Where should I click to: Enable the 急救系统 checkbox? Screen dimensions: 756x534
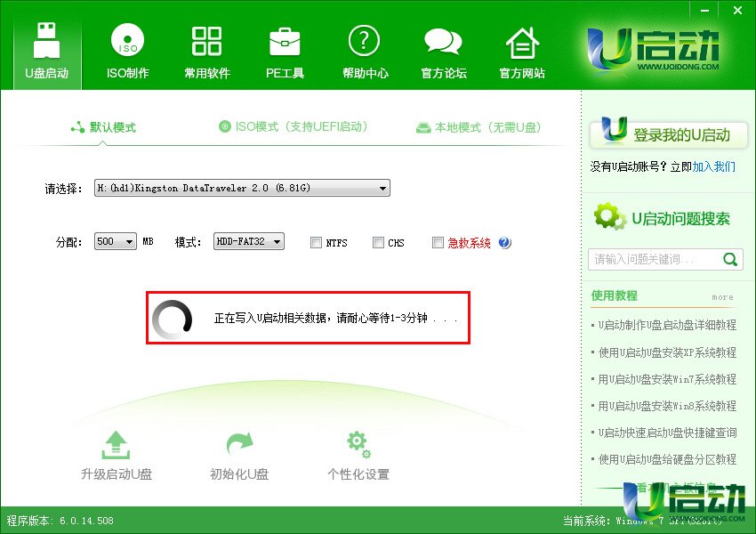click(438, 242)
